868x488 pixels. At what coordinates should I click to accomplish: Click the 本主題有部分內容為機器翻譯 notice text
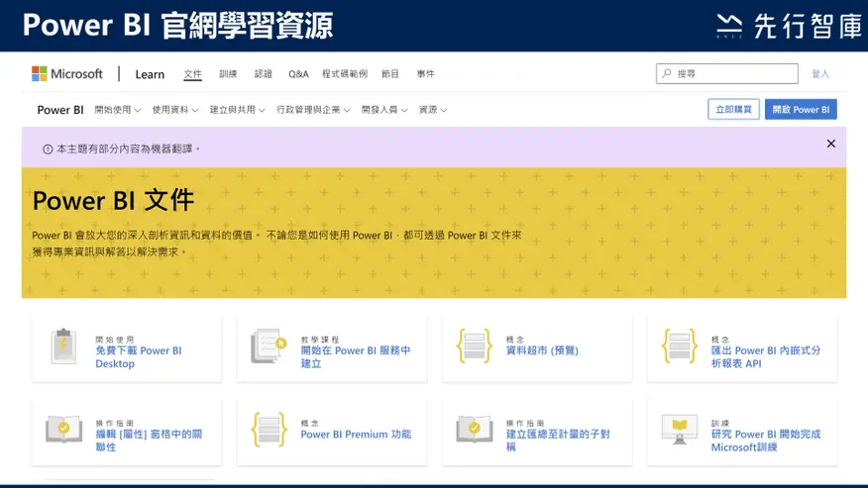(128, 148)
